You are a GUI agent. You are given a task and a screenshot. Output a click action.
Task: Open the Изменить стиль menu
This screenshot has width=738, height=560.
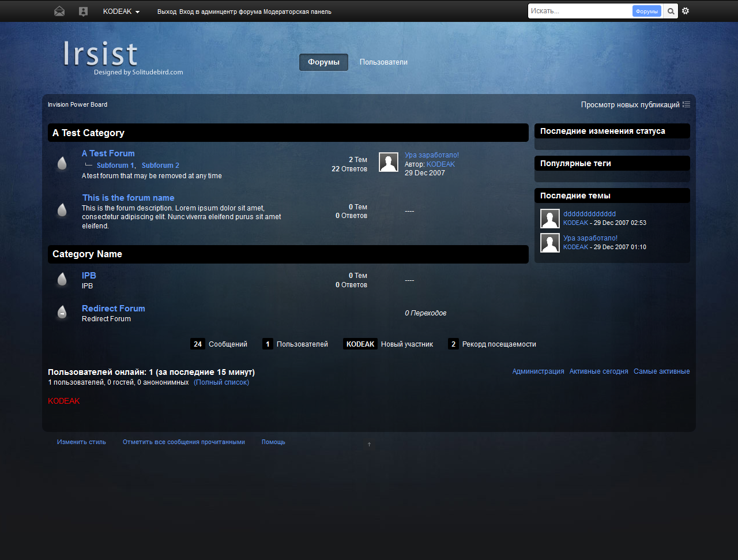click(x=81, y=442)
